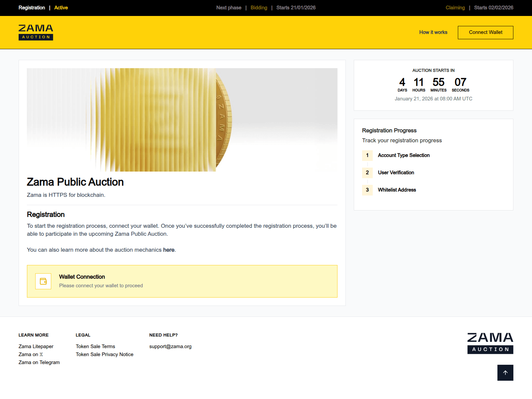Click 'Please connect your wallet to proceed'
The height and width of the screenshot is (399, 532).
click(101, 286)
